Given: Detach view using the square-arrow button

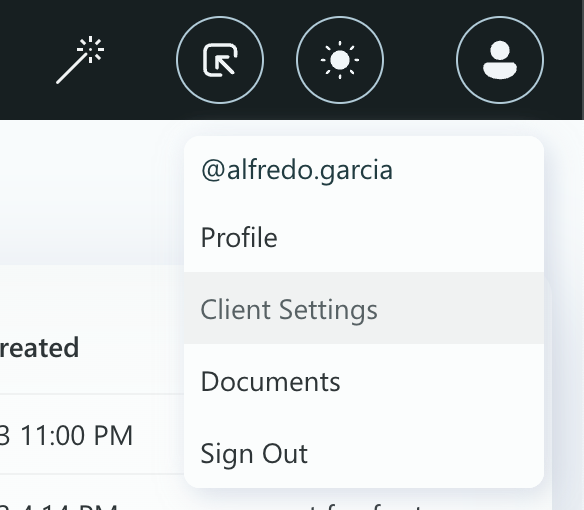Looking at the screenshot, I should [x=220, y=60].
